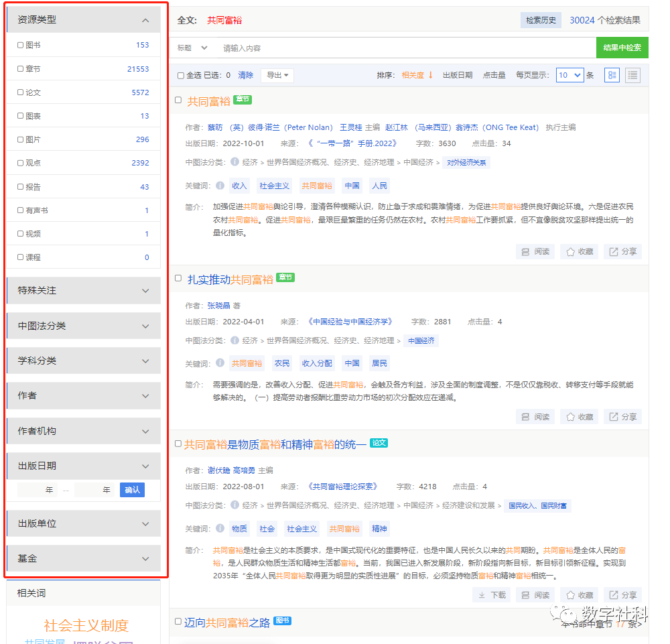
Task: Open the 检索历史 search history
Action: click(541, 20)
